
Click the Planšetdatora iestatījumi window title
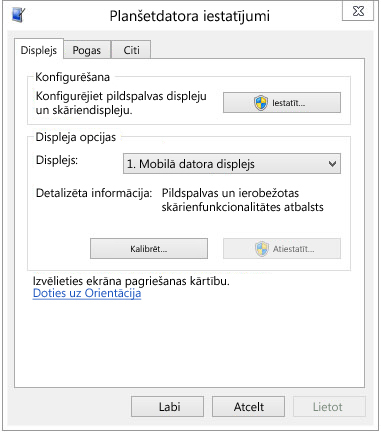tap(190, 16)
